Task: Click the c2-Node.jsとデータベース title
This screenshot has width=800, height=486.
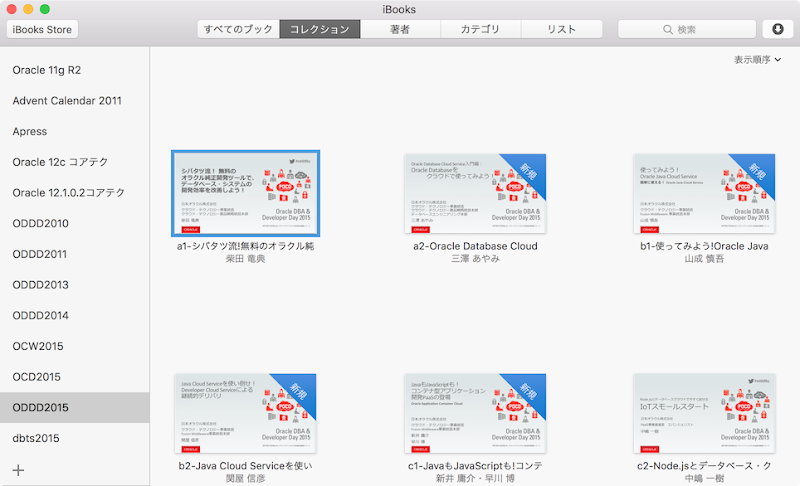Action: coord(704,466)
